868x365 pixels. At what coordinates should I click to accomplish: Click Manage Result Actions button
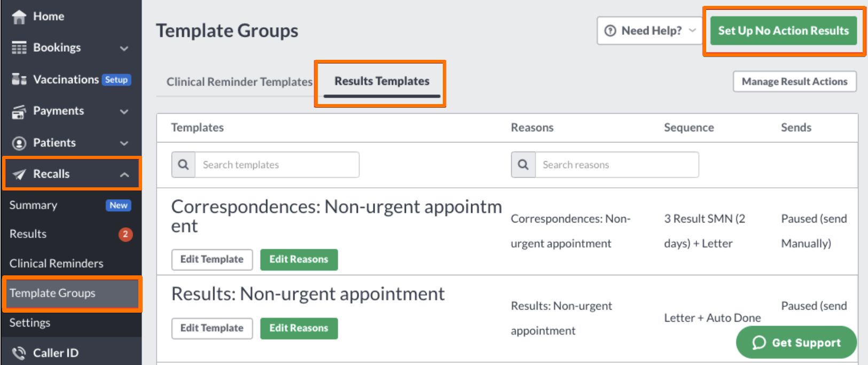pos(795,82)
